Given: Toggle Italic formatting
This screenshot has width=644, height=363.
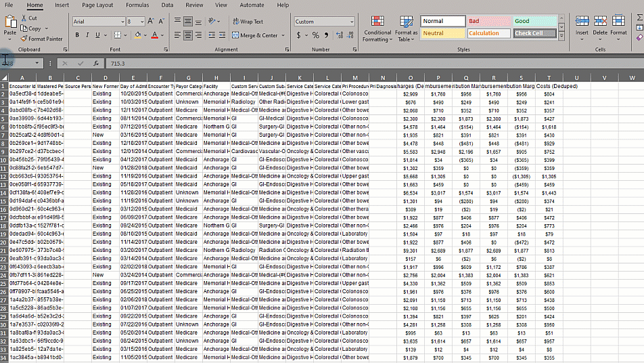Looking at the screenshot, I should coord(87,35).
